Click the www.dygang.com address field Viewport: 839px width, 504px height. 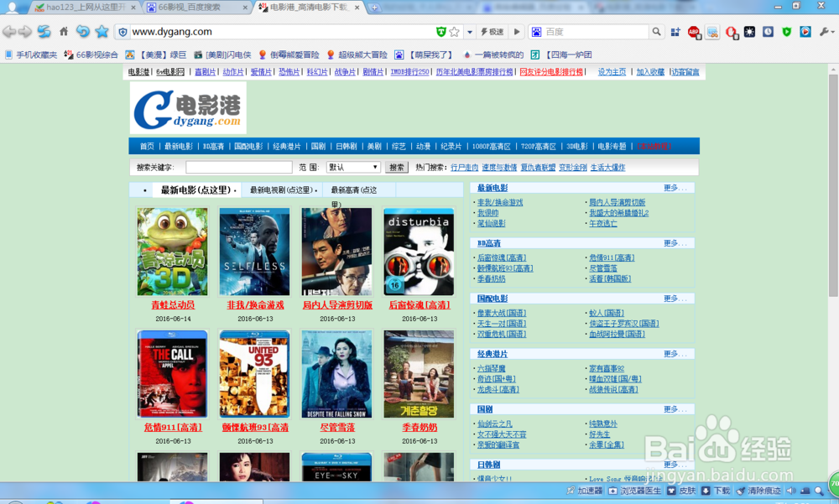(x=281, y=32)
